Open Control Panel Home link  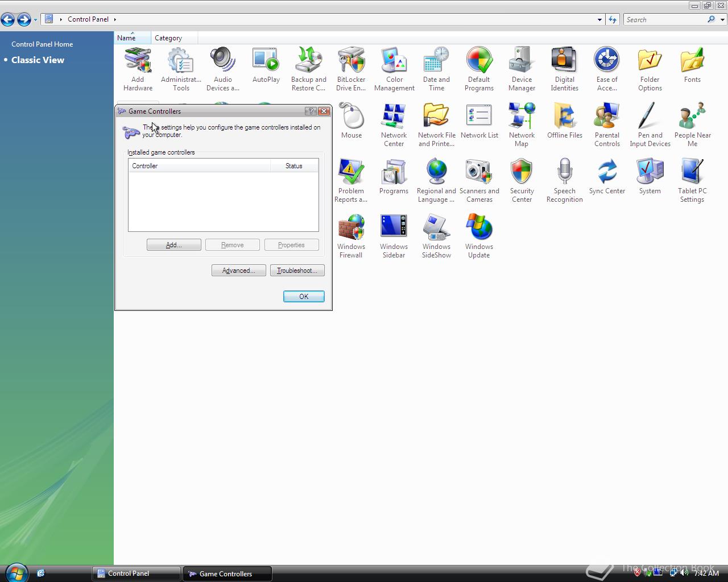pyautogui.click(x=42, y=44)
